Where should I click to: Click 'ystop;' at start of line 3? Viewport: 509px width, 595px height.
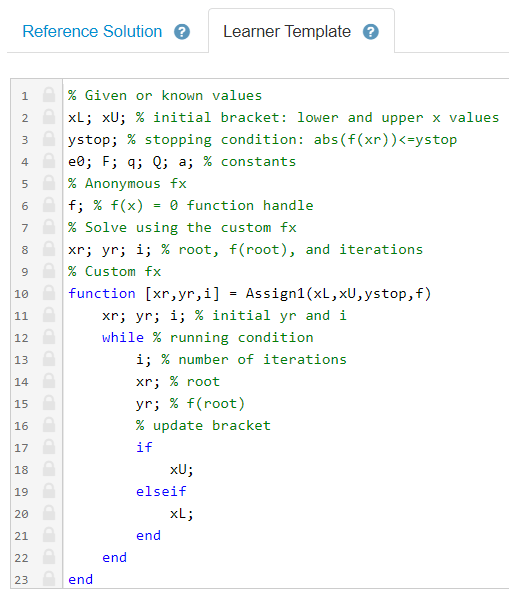93,140
